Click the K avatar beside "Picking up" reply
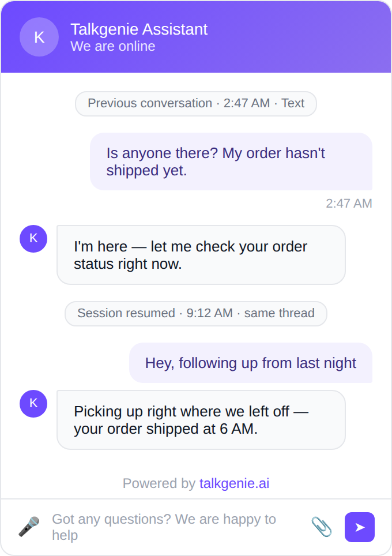Screen dimensions: 392x556 tap(33, 404)
